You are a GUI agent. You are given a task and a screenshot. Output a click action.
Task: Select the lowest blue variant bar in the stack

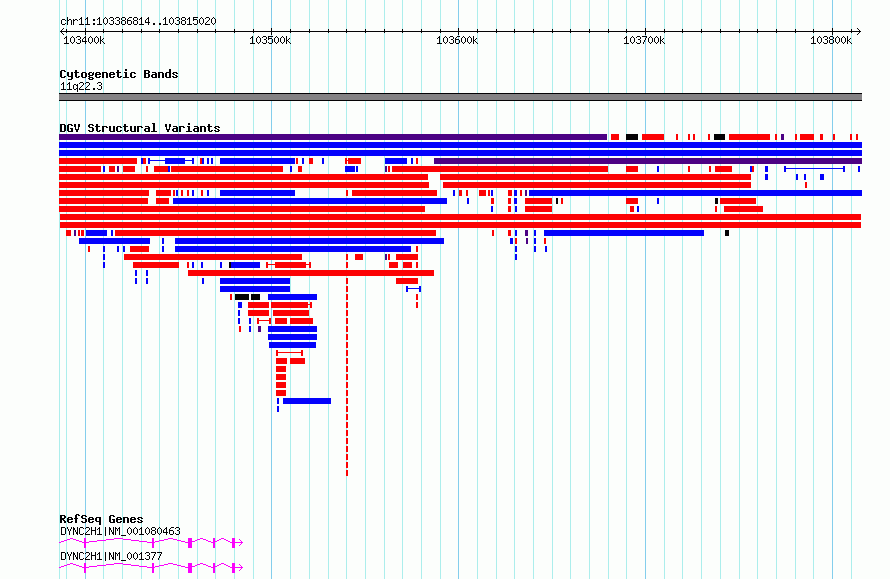point(307,401)
